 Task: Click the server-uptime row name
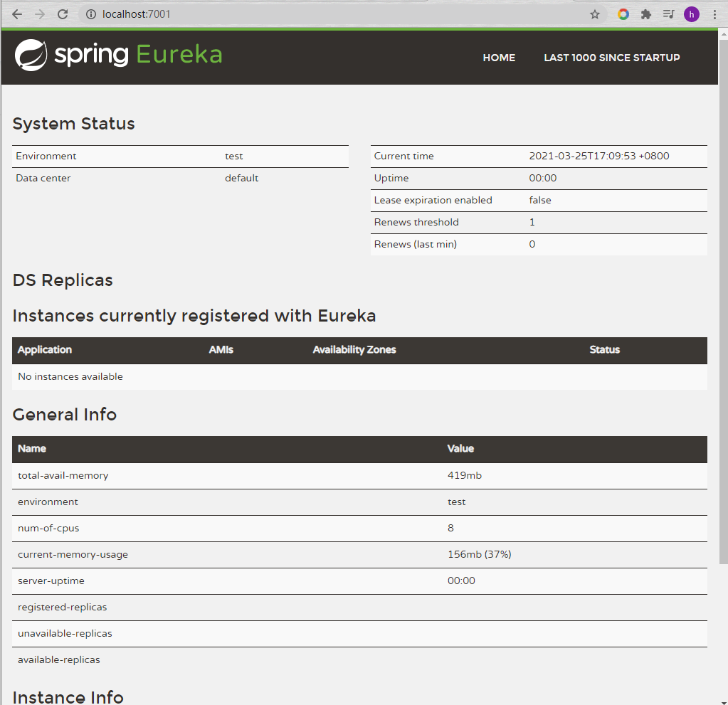(51, 581)
